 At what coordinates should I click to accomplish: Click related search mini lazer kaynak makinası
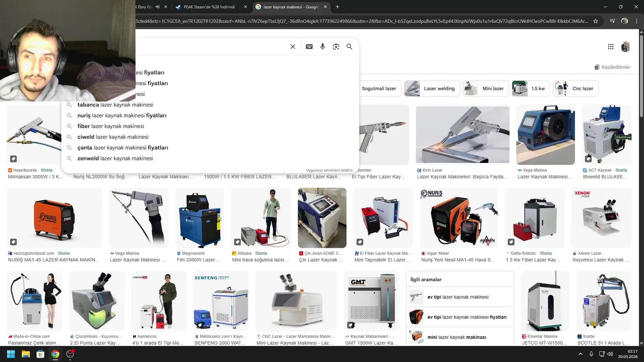(460, 337)
